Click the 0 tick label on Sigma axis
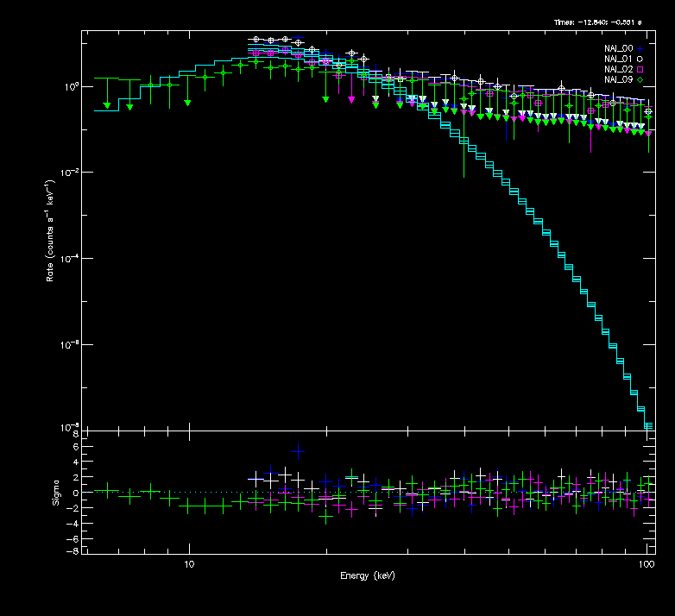The height and width of the screenshot is (616, 675). (76, 493)
